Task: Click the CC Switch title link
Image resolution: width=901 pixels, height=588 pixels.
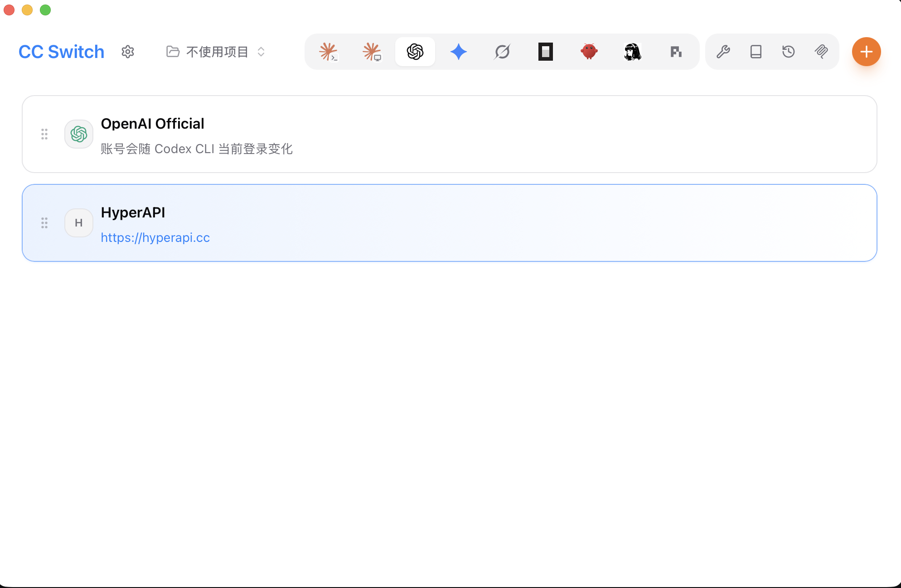Action: (x=62, y=52)
